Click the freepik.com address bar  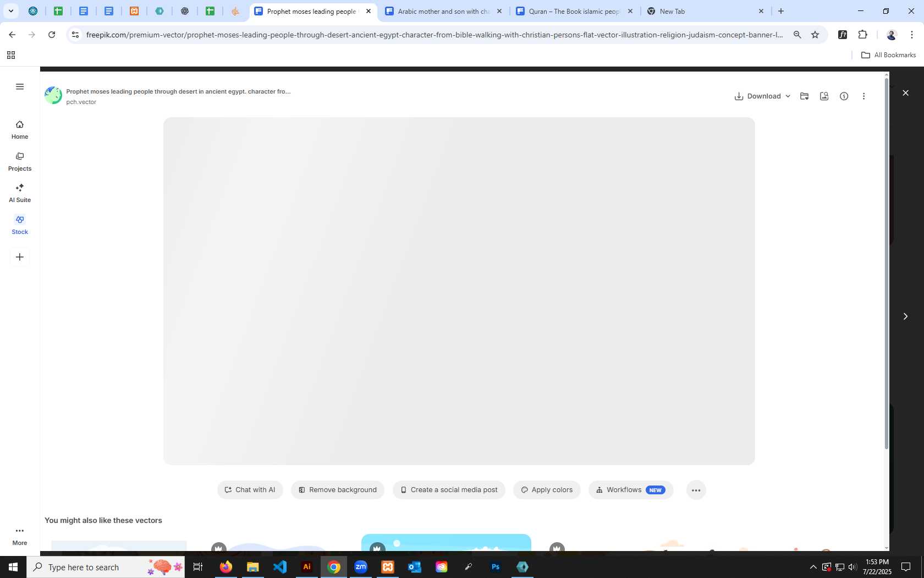(x=435, y=35)
